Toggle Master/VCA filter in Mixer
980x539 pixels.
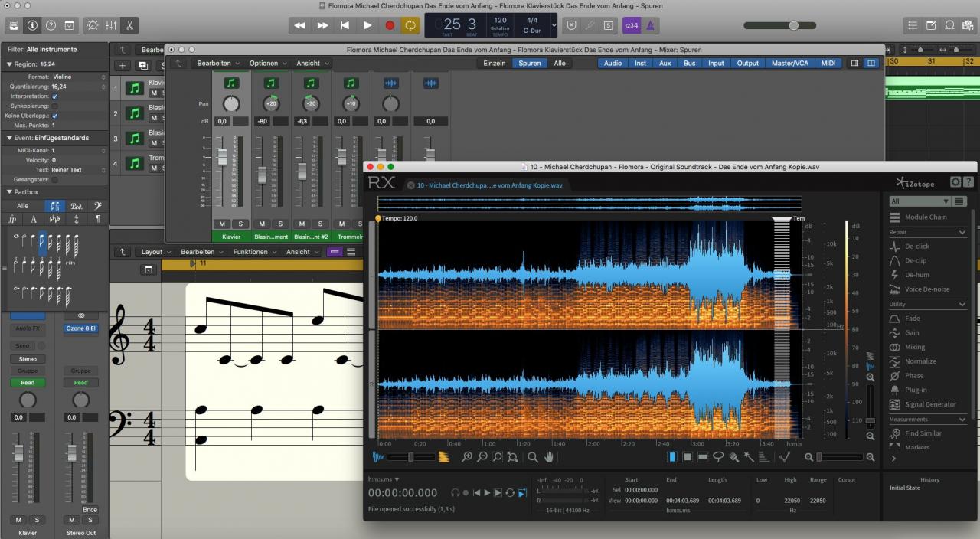coord(789,64)
